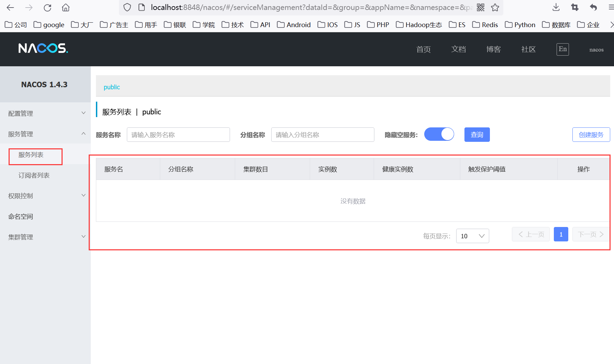Click the browser reload icon

pyautogui.click(x=47, y=8)
